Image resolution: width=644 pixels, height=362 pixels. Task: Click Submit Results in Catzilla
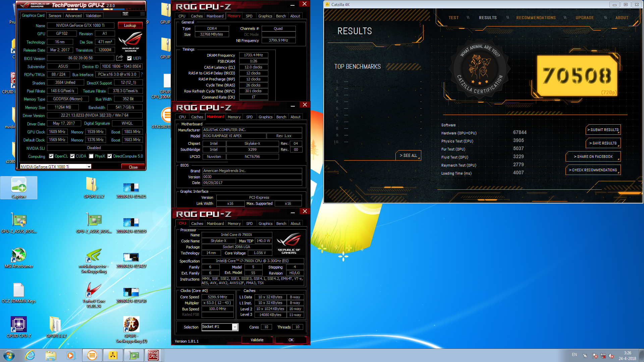coord(603,130)
